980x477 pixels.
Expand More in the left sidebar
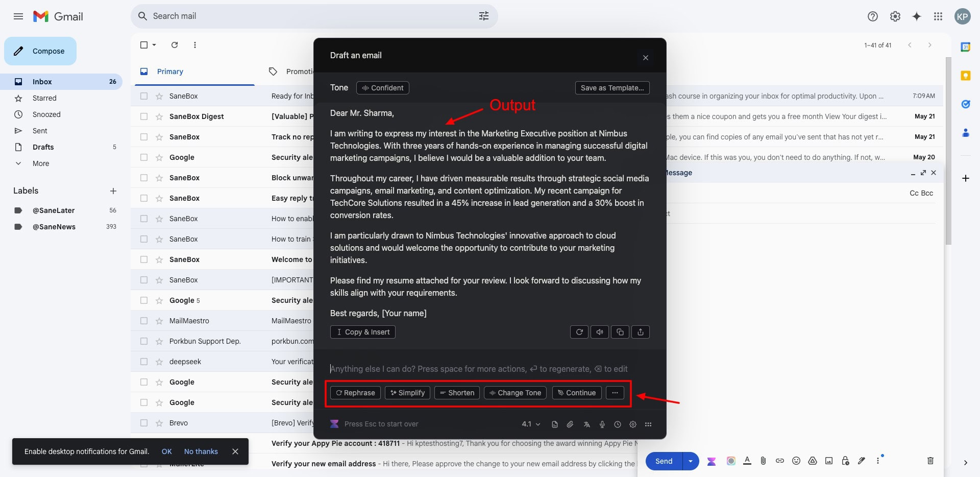click(41, 163)
